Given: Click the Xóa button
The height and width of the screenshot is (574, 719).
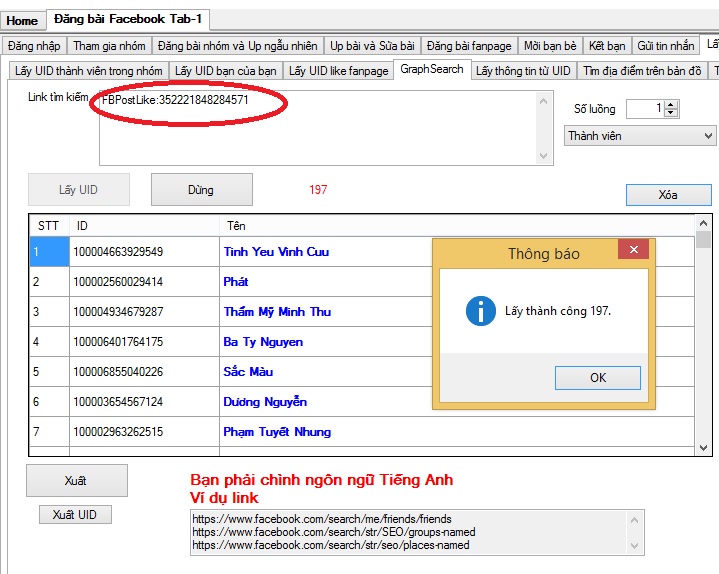Looking at the screenshot, I should (669, 195).
